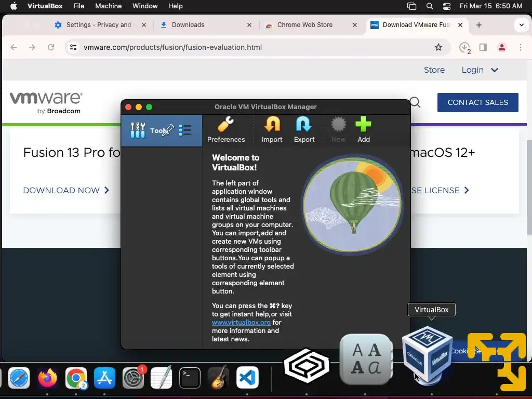The image size is (532, 399).
Task: Click the Tools pin icon
Action: (168, 130)
